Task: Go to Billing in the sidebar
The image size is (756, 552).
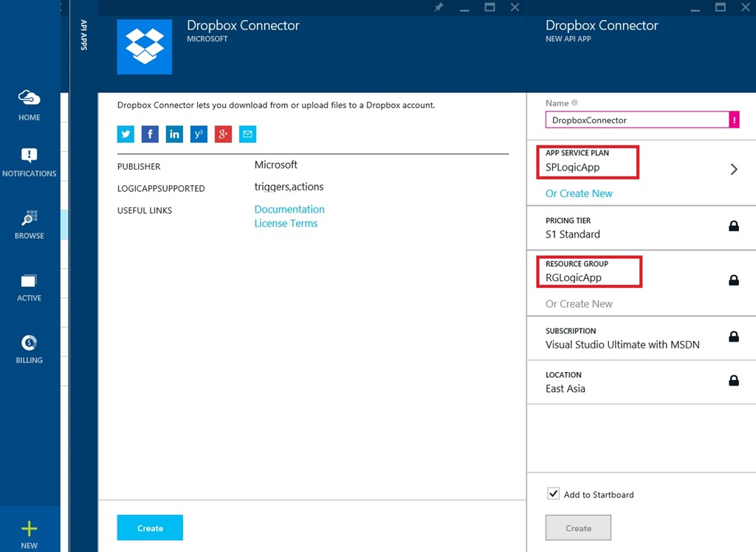Action: click(x=30, y=348)
